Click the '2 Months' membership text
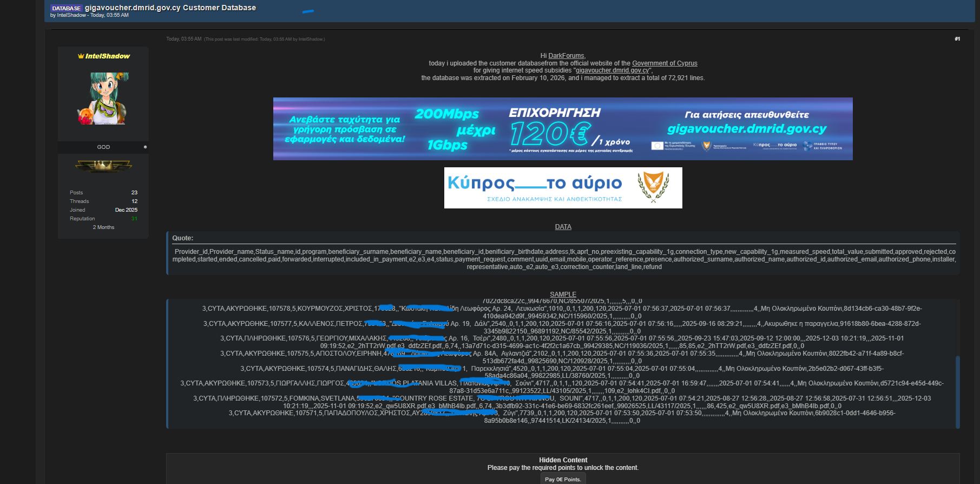 click(103, 227)
